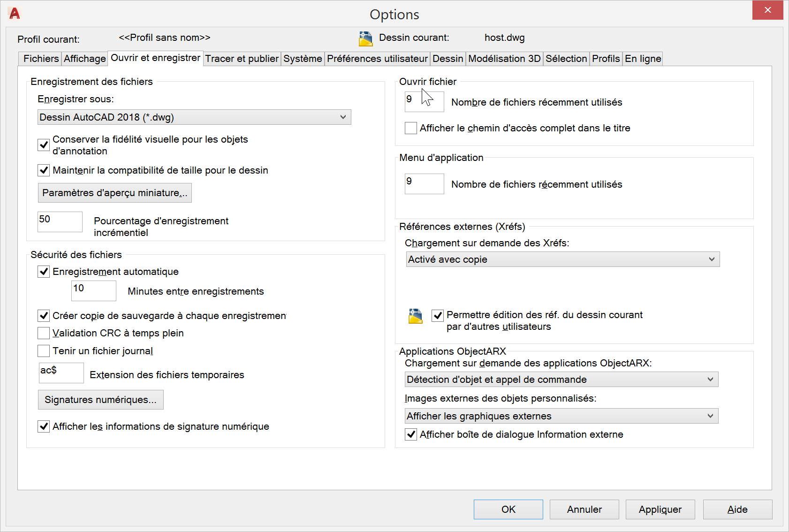The width and height of the screenshot is (789, 532).
Task: Uncheck Maintenir la compatibilité de taille
Action: pyautogui.click(x=44, y=170)
